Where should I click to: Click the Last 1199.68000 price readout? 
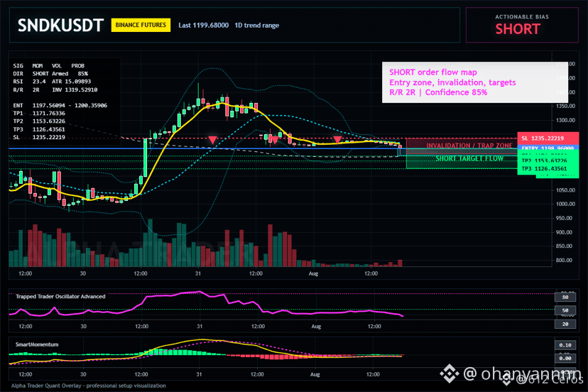pos(203,25)
